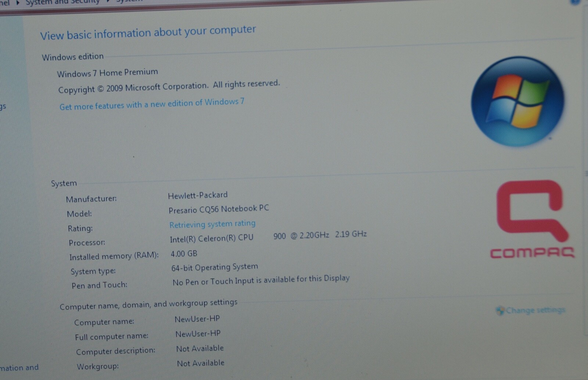Select 'Not Available' in the Computer description row
588x380 pixels.
point(200,348)
